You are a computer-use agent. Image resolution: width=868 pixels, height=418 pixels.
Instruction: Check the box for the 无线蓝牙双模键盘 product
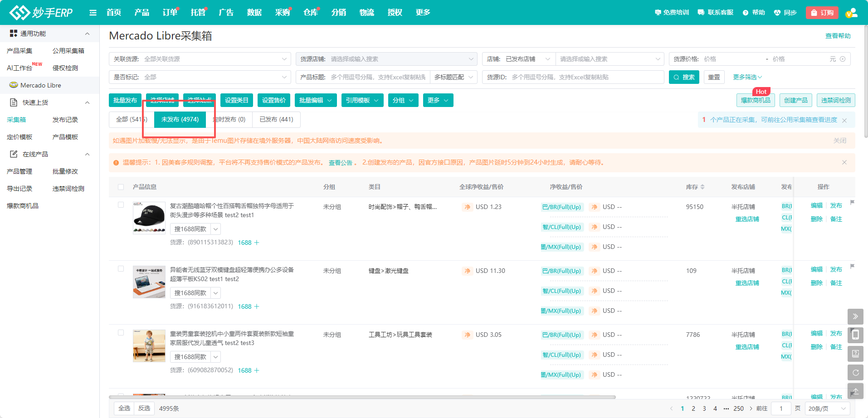tap(121, 269)
